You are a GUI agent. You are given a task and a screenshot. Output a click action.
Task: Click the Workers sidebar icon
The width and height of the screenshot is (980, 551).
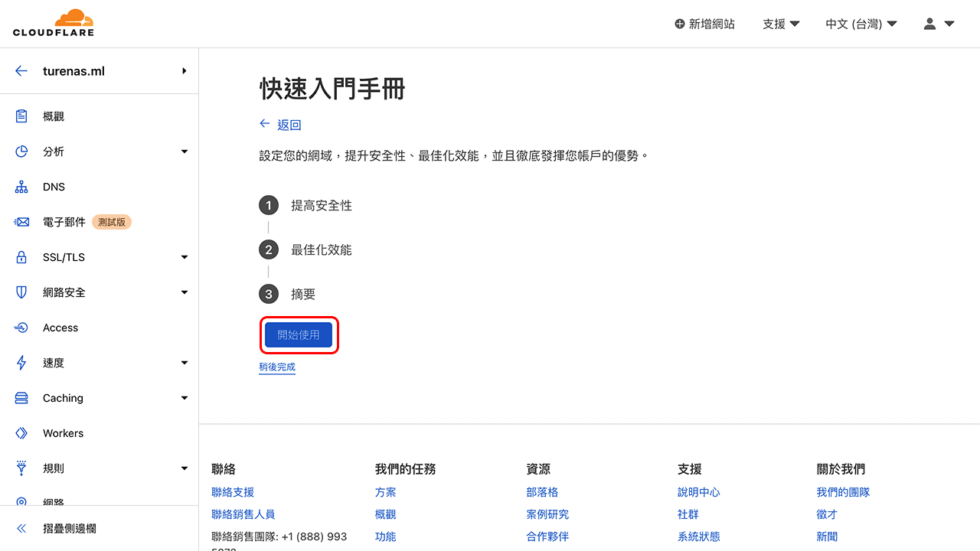point(21,432)
